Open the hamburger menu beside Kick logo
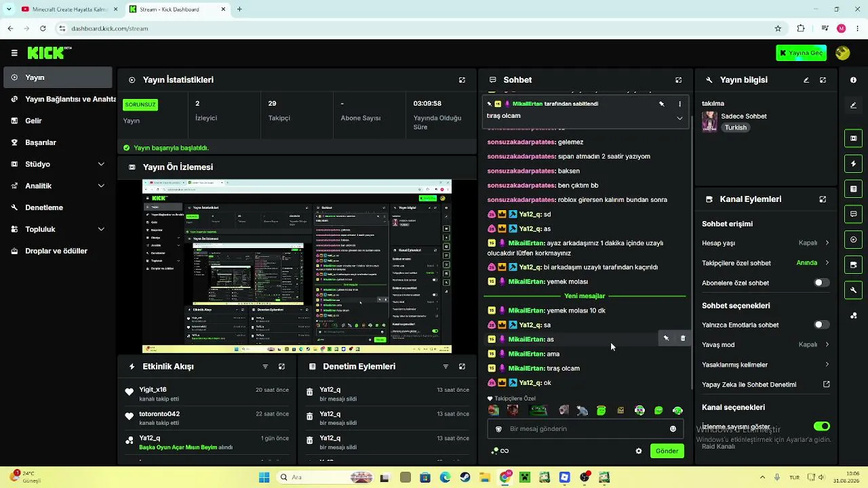Image resolution: width=868 pixels, height=488 pixels. [x=14, y=53]
